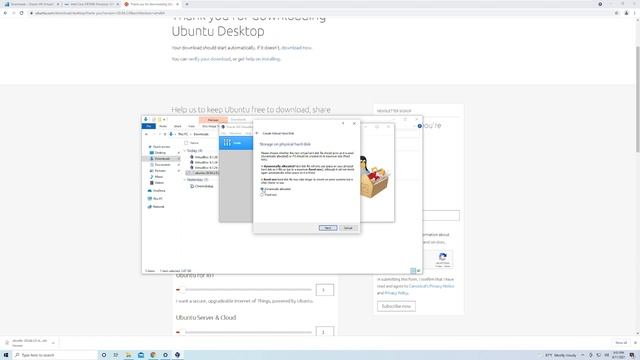The width and height of the screenshot is (640, 360).
Task: Click the Chrome back arrow
Action: pos(5,13)
